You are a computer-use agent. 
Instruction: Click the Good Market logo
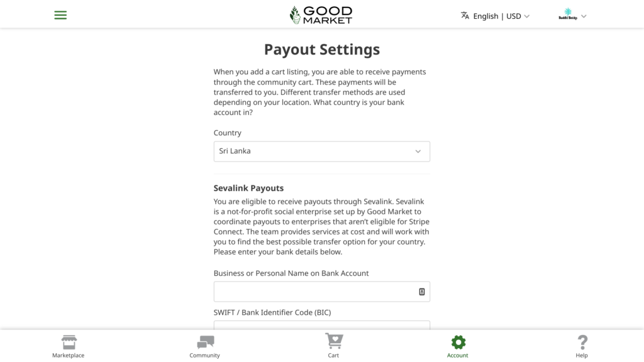321,15
